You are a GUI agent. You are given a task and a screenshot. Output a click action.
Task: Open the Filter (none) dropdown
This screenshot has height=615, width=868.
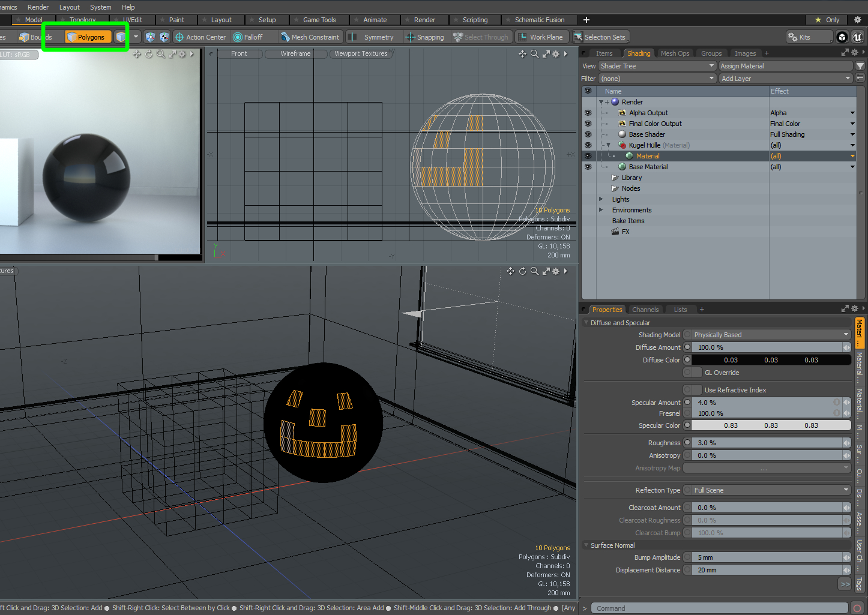(x=657, y=79)
